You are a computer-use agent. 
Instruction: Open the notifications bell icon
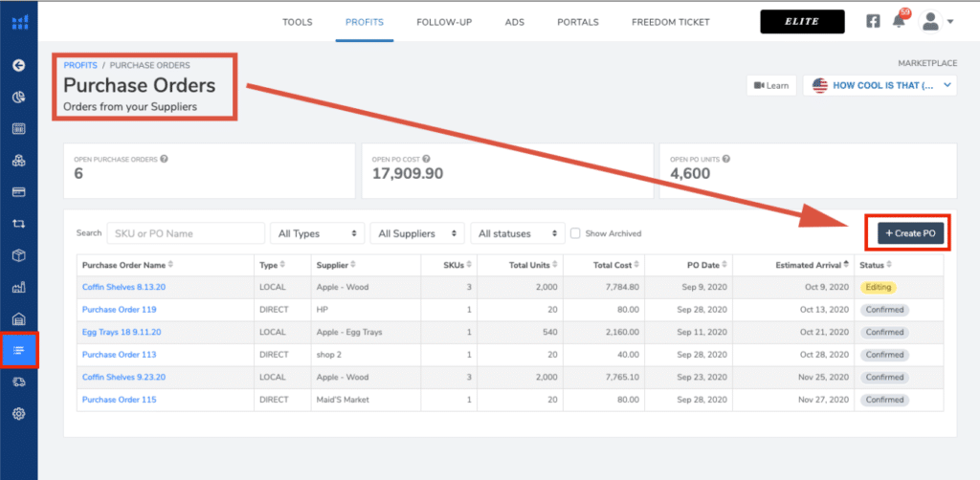click(899, 21)
